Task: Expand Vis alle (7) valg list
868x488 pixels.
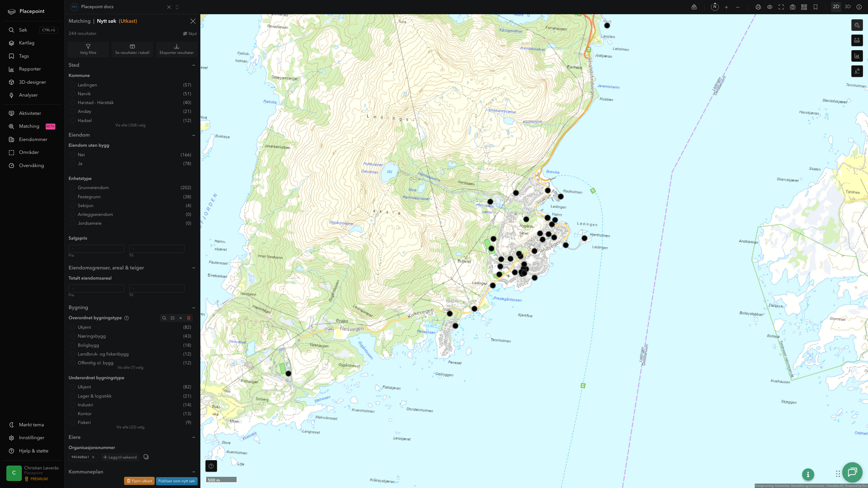Action: point(130,367)
